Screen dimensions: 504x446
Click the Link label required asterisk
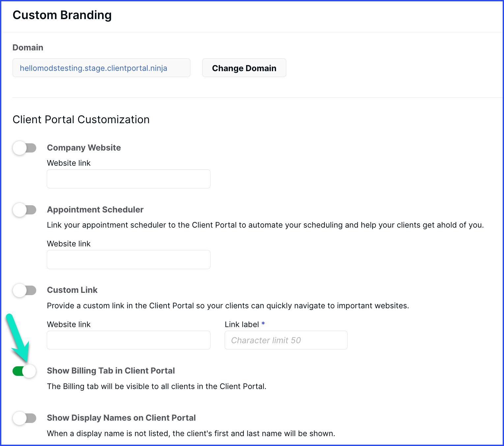(x=263, y=324)
